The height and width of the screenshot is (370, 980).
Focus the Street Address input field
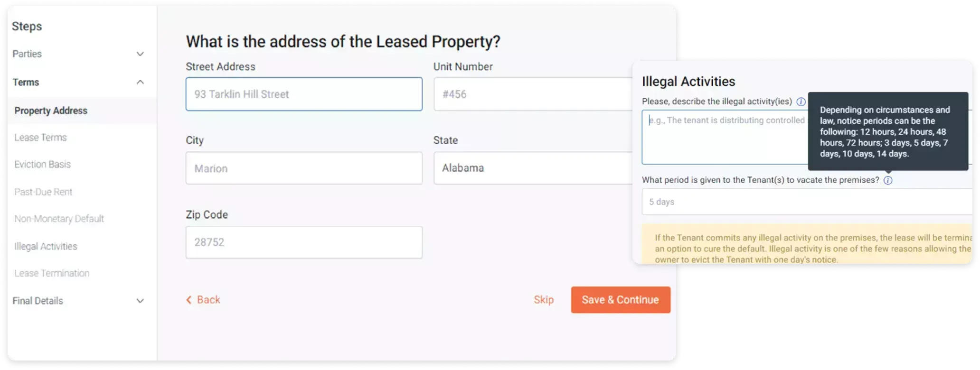(x=304, y=94)
